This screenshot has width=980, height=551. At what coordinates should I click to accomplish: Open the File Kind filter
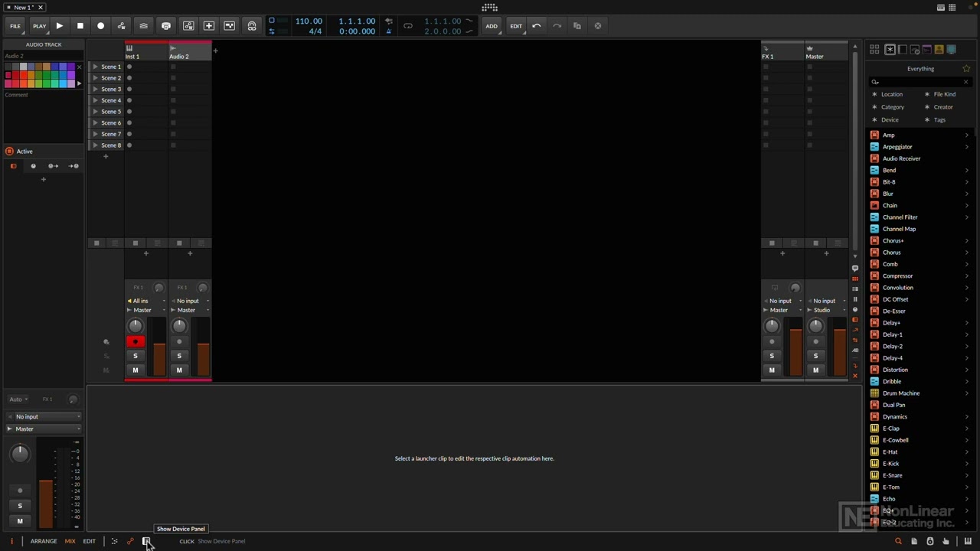944,94
